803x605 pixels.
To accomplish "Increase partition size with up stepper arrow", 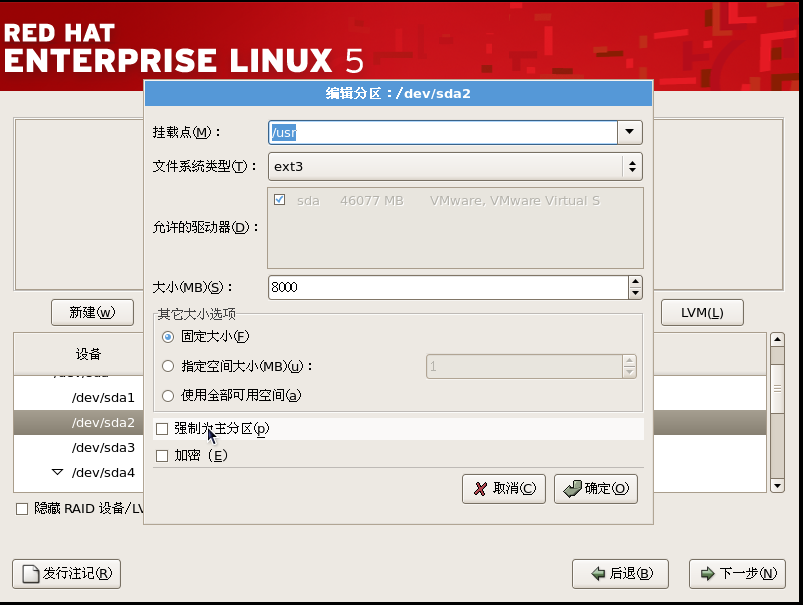I will (x=635, y=282).
